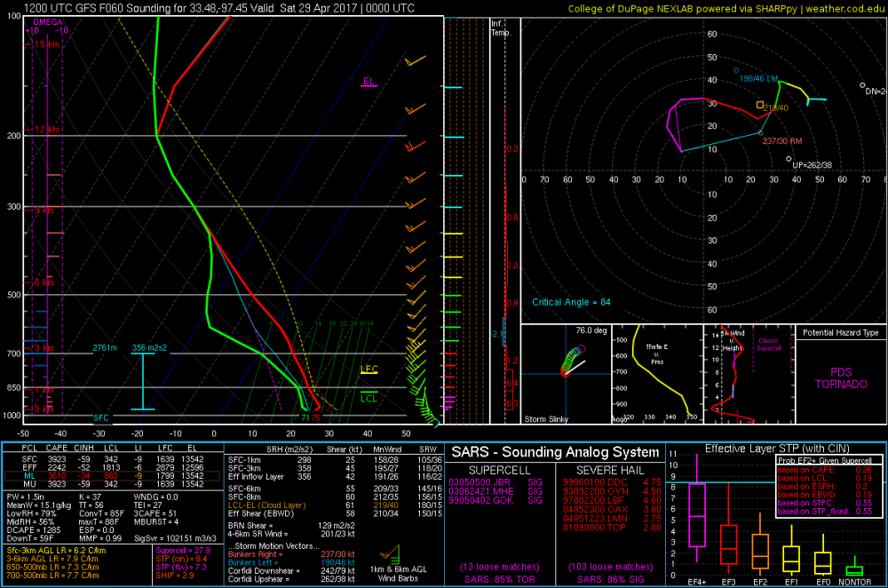Click hail analog "99060100.DDC"
Screen dimensions: 888x588
[x=595, y=482]
